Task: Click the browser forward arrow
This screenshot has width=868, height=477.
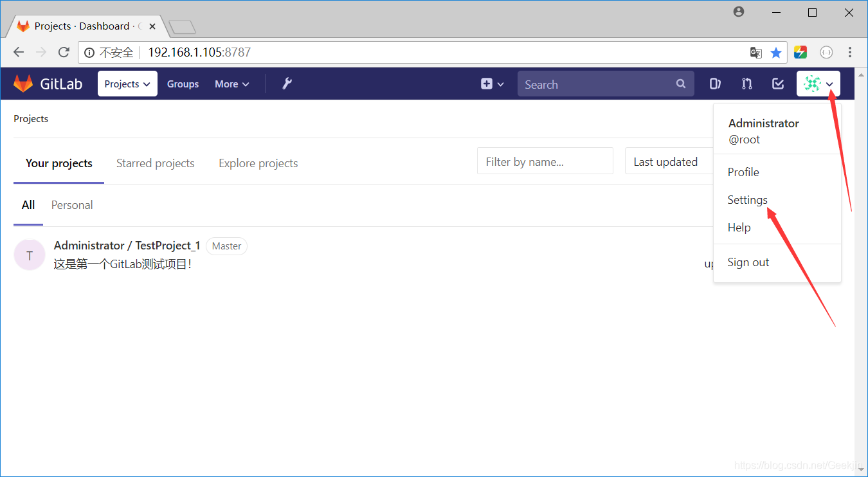Action: pyautogui.click(x=41, y=52)
